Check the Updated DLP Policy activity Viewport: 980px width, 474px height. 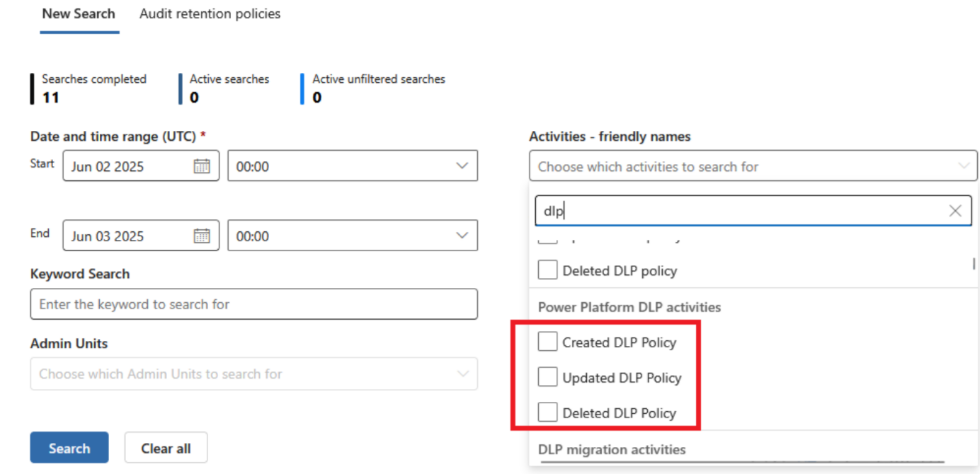[547, 376]
